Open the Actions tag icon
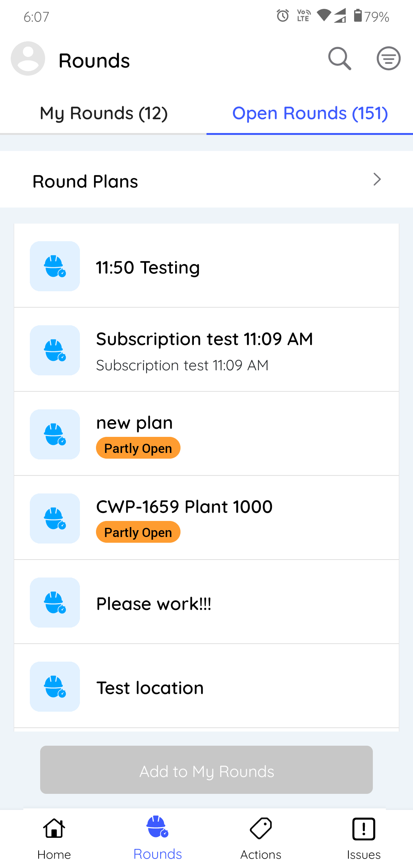This screenshot has width=413, height=868. click(x=261, y=829)
